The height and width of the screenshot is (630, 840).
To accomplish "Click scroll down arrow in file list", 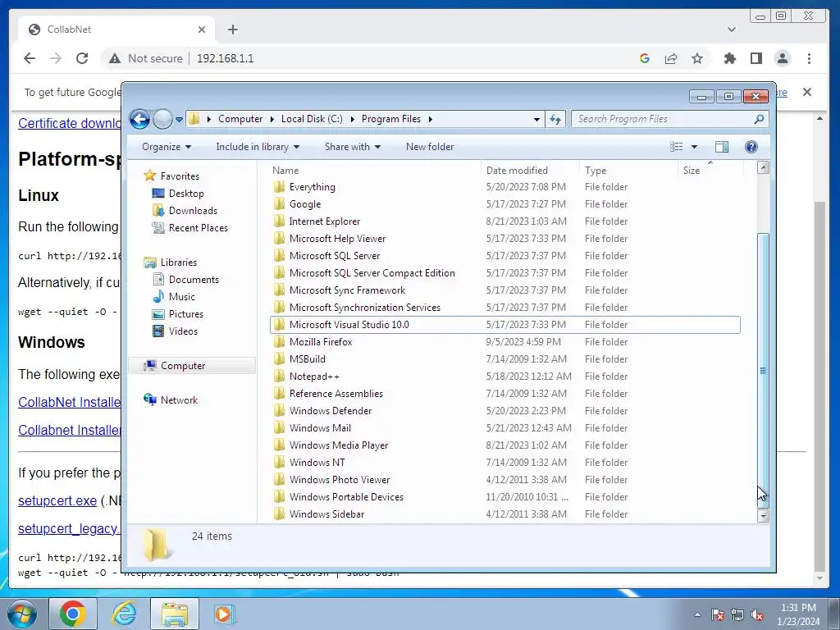I will coord(763,516).
